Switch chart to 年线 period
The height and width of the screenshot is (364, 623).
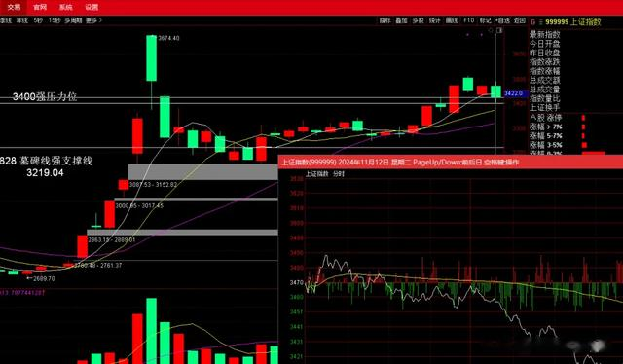coord(22,20)
